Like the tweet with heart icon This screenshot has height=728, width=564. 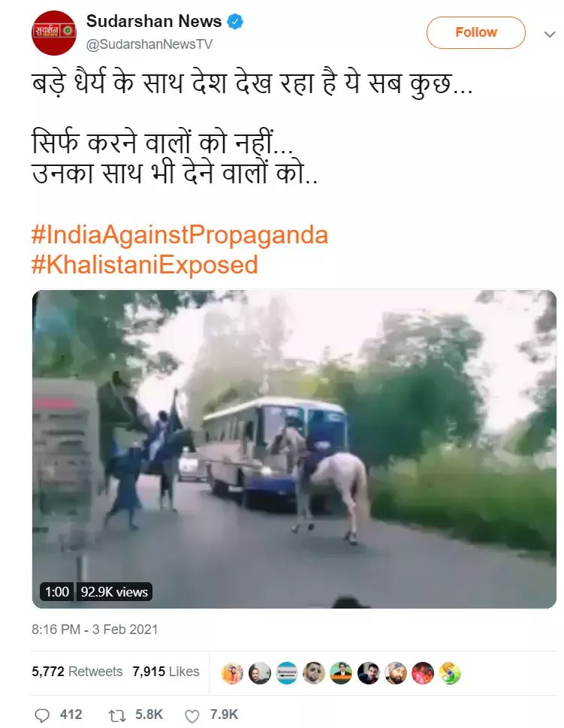[192, 715]
